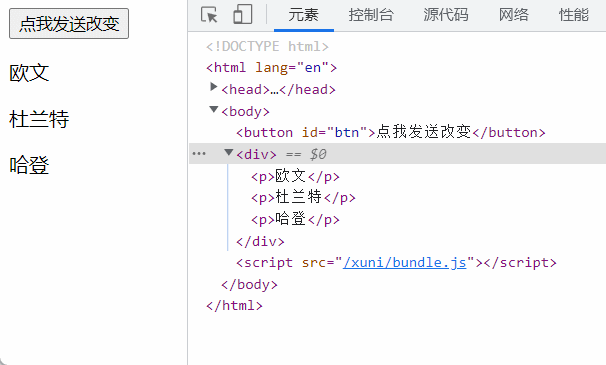This screenshot has height=365, width=606.
Task: Click the 点我发送改变 button
Action: [x=69, y=24]
